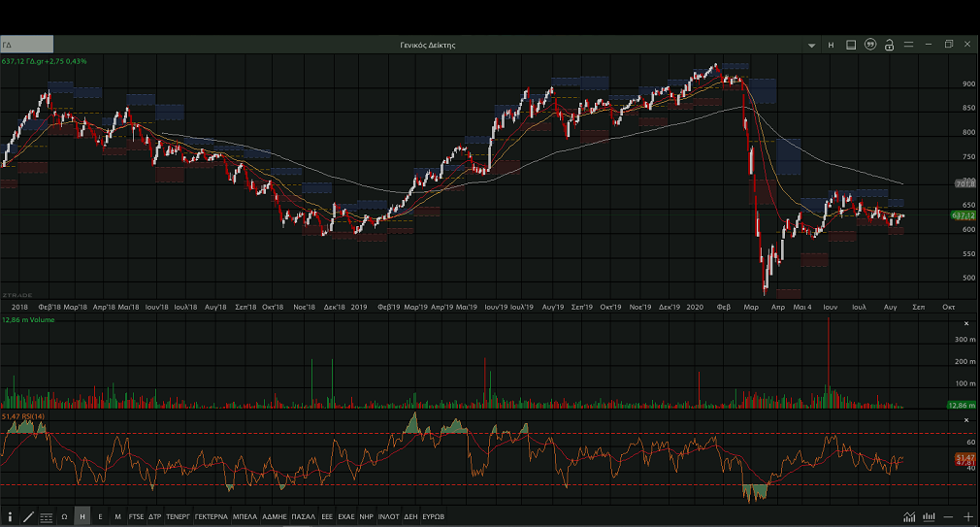Toggle the weekly E timeframe
Screen dimensions: 980x527
100,516
